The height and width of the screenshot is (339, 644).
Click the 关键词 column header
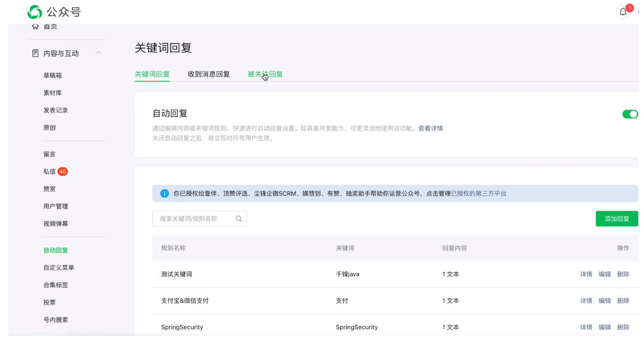[345, 248]
